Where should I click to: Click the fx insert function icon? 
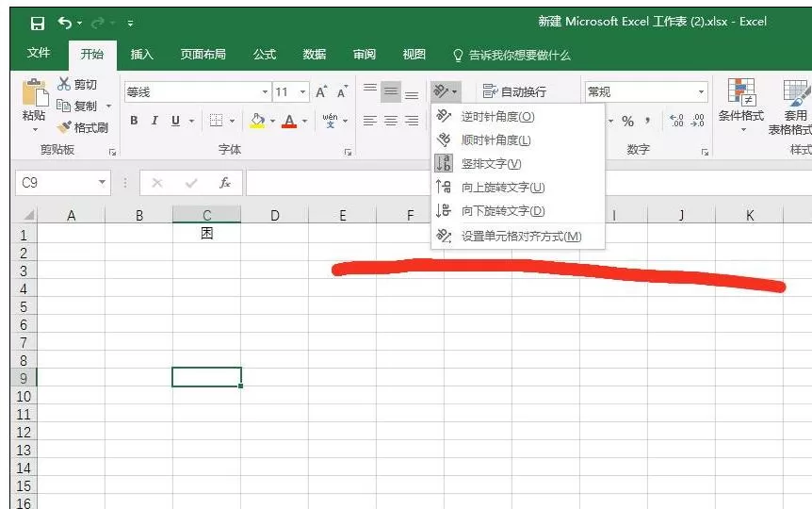(225, 183)
